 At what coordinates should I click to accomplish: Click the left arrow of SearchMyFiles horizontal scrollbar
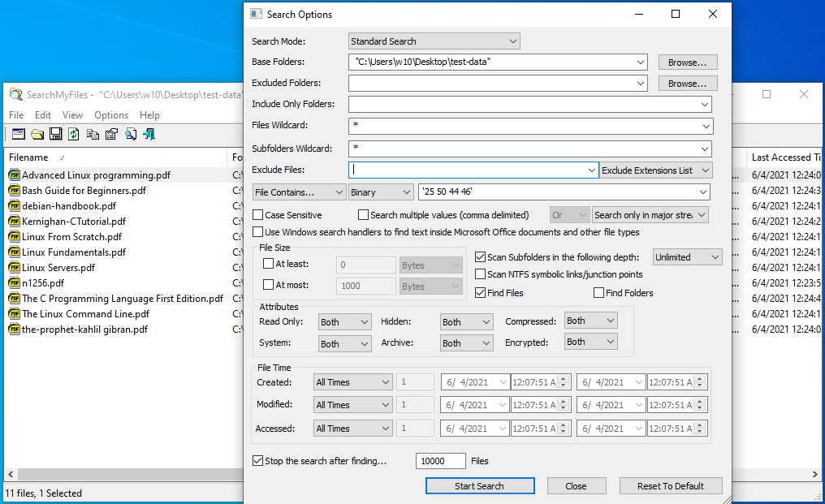click(10, 474)
